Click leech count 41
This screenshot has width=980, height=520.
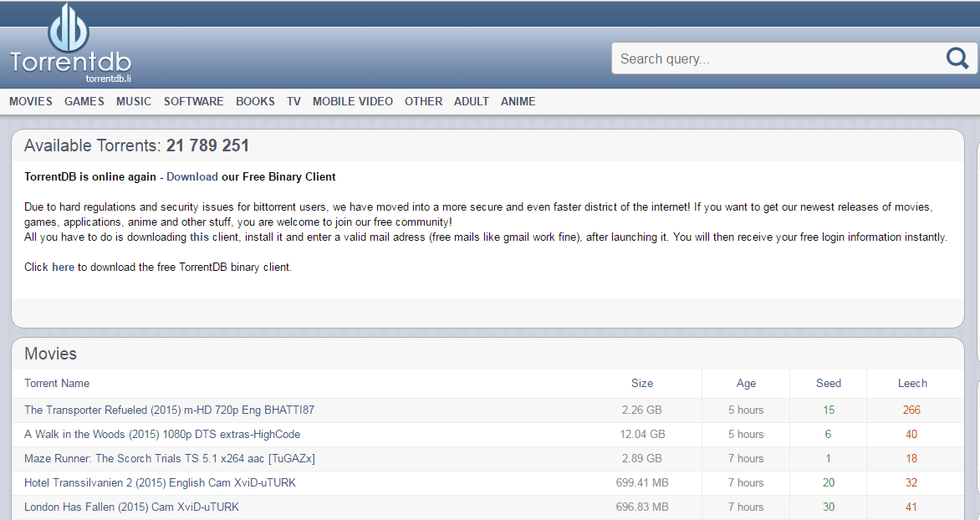pyautogui.click(x=912, y=507)
